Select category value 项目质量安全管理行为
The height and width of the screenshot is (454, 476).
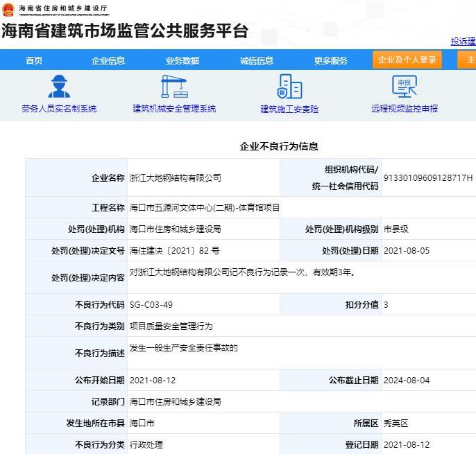click(x=171, y=326)
